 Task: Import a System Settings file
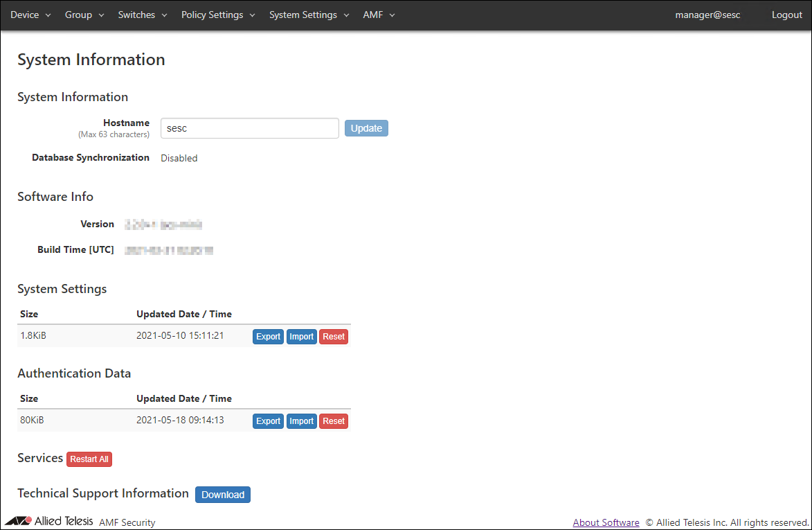[x=301, y=337]
